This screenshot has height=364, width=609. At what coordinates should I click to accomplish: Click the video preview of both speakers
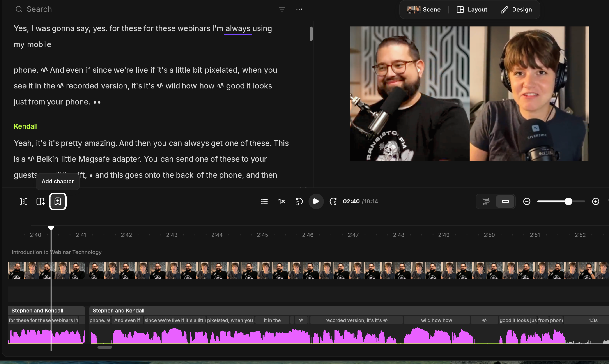pyautogui.click(x=469, y=94)
